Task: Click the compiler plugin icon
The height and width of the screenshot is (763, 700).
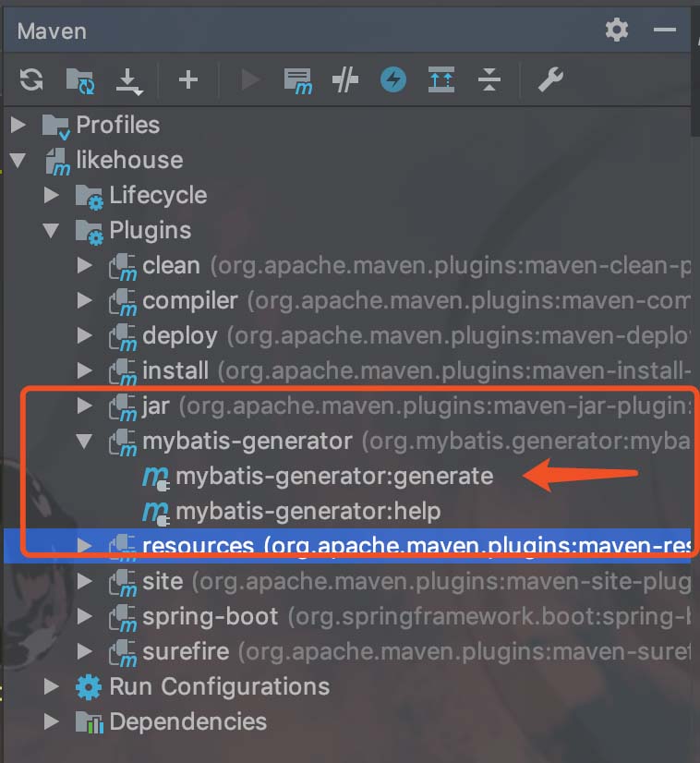Action: click(123, 302)
